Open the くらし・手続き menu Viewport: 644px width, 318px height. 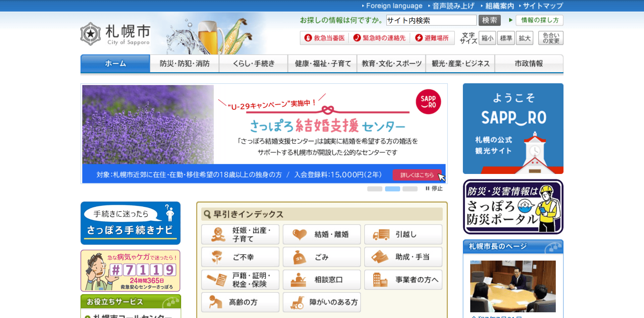click(x=254, y=63)
